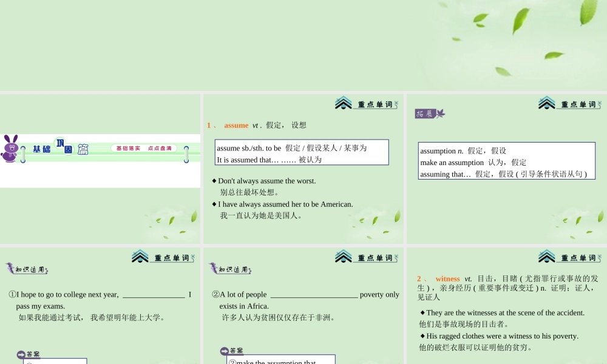
Task: Select the translation 他们是事故现场的目击者。
Action: [x=464, y=324]
